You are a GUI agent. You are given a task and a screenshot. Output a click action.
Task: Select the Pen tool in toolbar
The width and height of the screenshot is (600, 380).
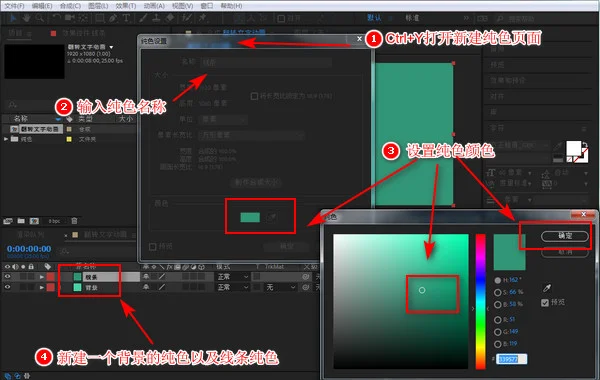click(113, 18)
